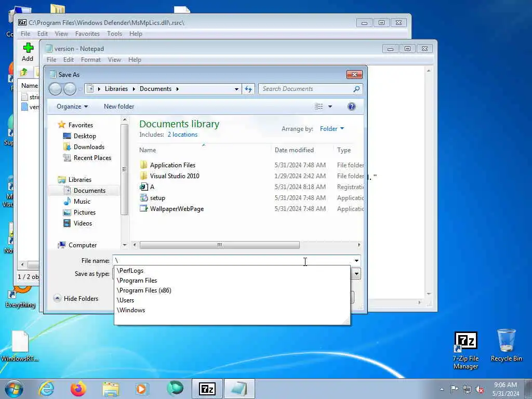
Task: Select Documents under Libraries
Action: point(89,191)
